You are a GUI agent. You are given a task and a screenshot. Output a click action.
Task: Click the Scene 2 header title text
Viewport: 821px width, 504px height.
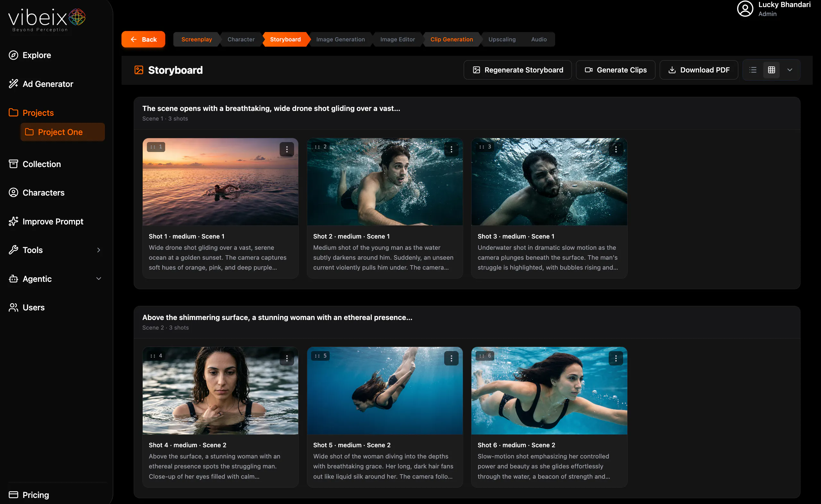(277, 317)
